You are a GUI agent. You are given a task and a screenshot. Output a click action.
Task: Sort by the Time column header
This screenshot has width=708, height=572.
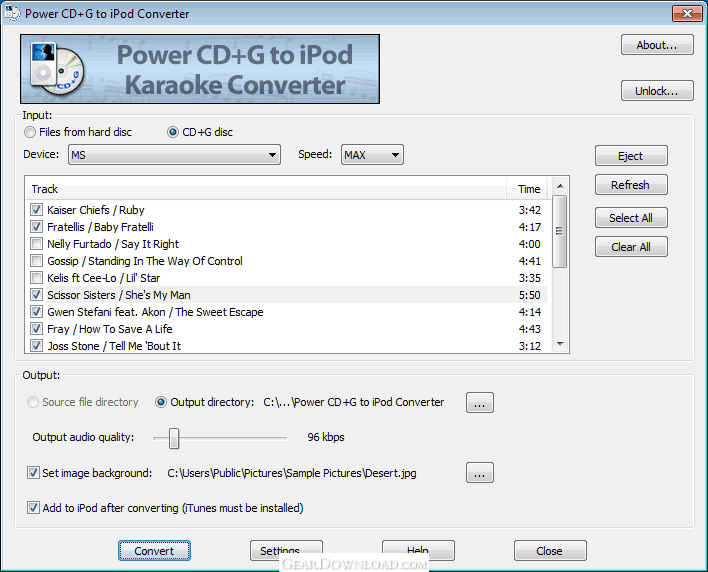coord(528,189)
